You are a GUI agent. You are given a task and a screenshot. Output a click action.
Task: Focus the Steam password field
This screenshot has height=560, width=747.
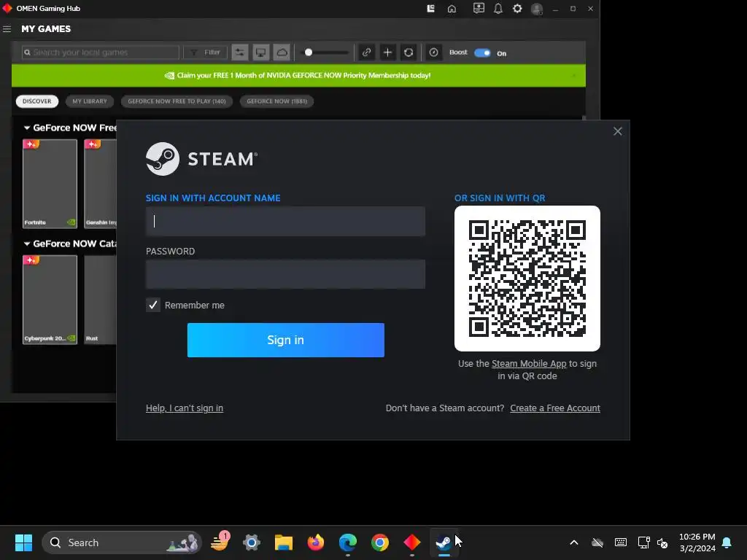[x=285, y=274]
